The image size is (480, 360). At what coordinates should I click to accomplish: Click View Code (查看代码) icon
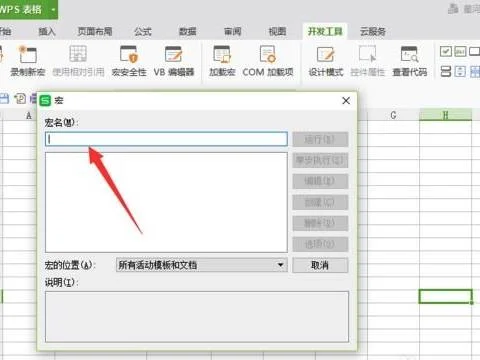tap(409, 54)
